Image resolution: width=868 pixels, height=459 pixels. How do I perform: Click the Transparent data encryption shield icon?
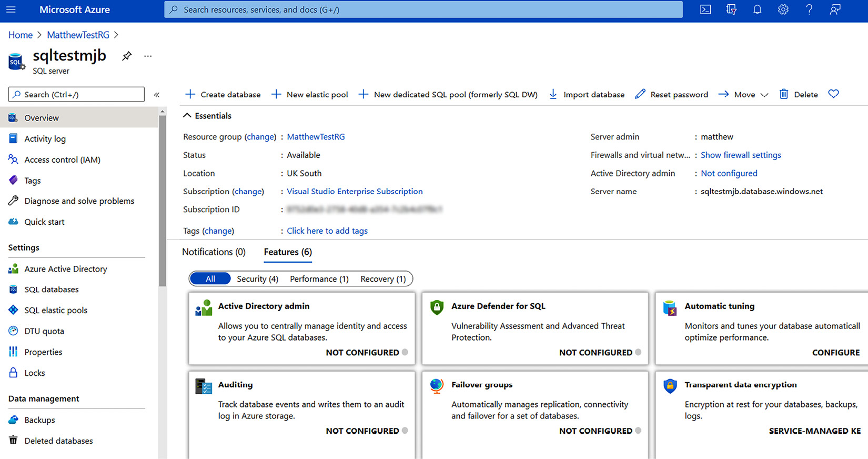670,386
